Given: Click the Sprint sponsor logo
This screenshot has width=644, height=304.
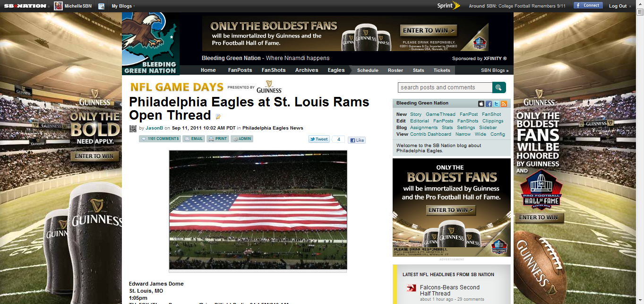Looking at the screenshot, I should (448, 6).
